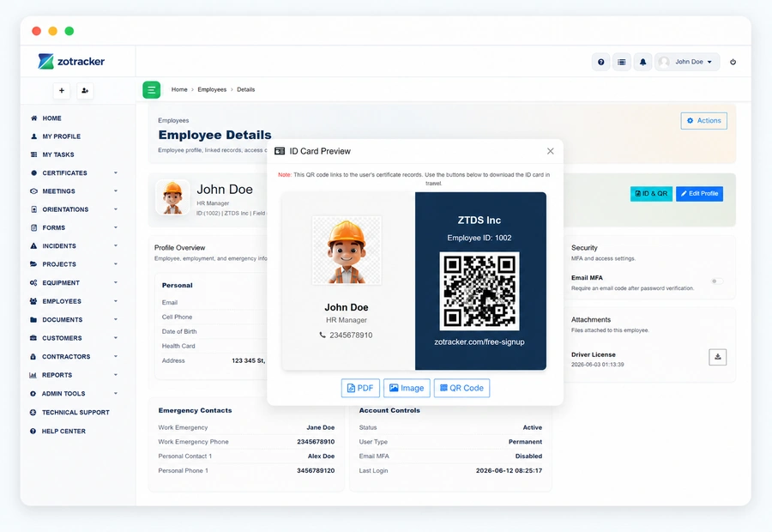
Task: Click the ID & QR button
Action: point(651,194)
